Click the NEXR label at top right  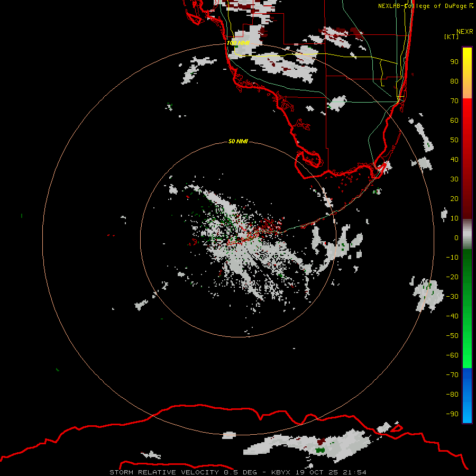[x=465, y=32]
